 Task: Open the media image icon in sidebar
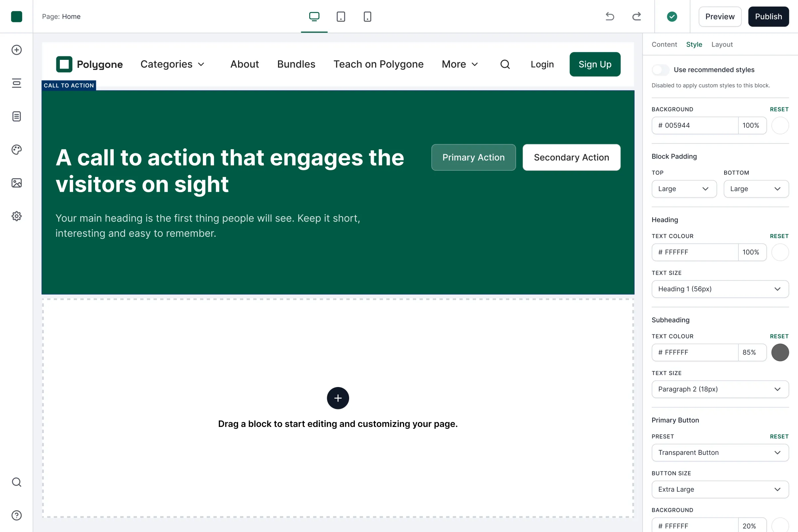pos(16,183)
